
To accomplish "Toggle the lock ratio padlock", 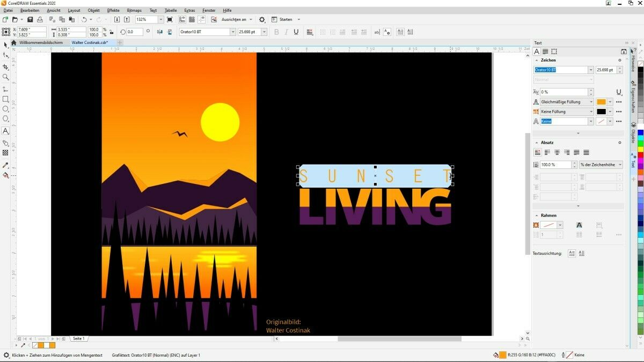I will [x=111, y=32].
